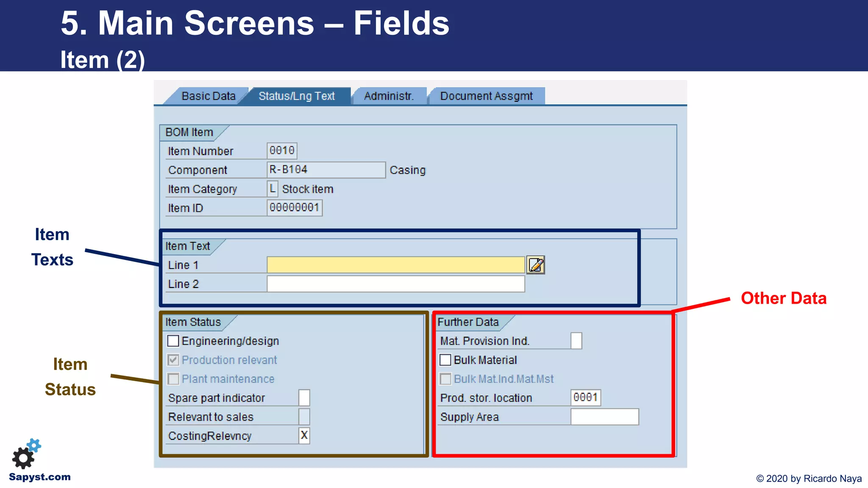Switch to the Basic Data tab

(x=208, y=96)
